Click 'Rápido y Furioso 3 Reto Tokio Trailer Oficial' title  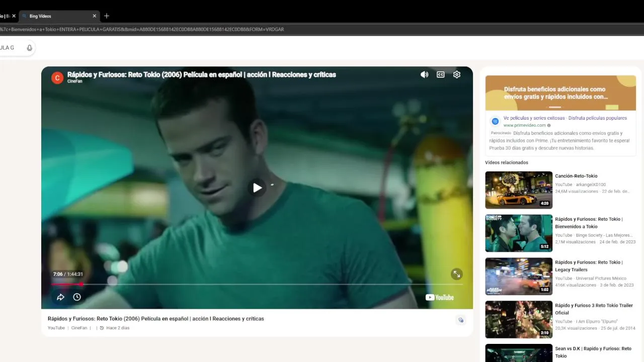[x=594, y=309]
